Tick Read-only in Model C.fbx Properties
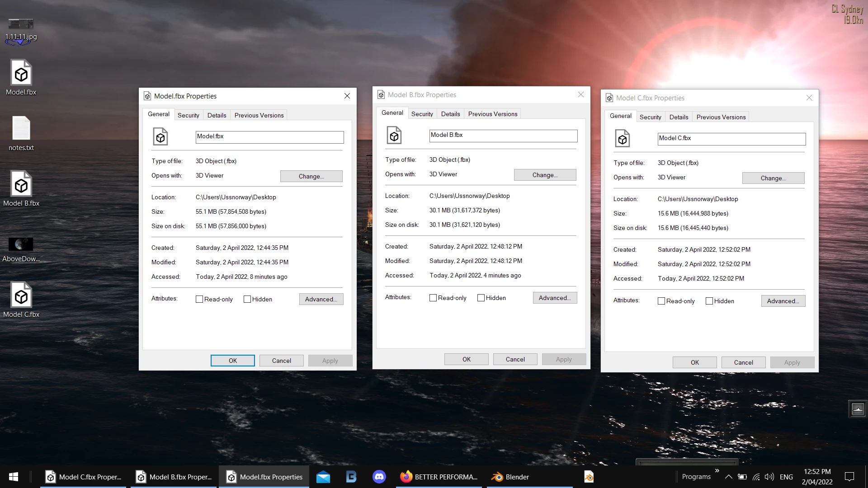 (661, 301)
